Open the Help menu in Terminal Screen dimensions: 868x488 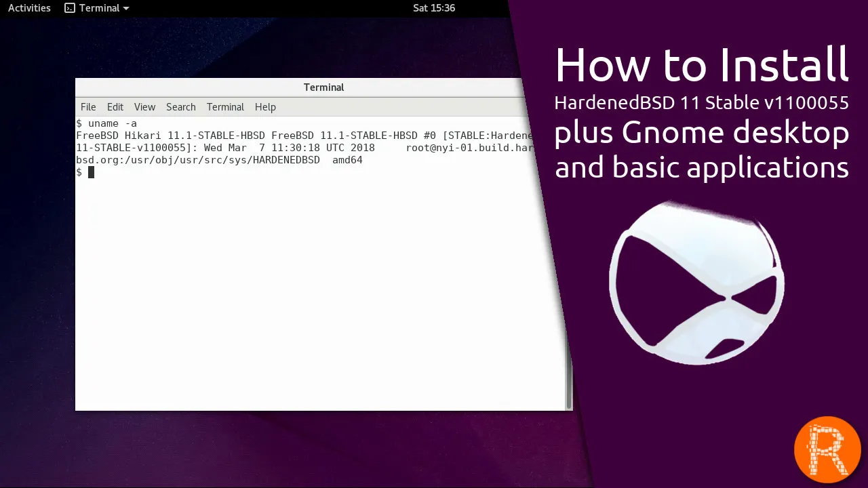coord(265,107)
